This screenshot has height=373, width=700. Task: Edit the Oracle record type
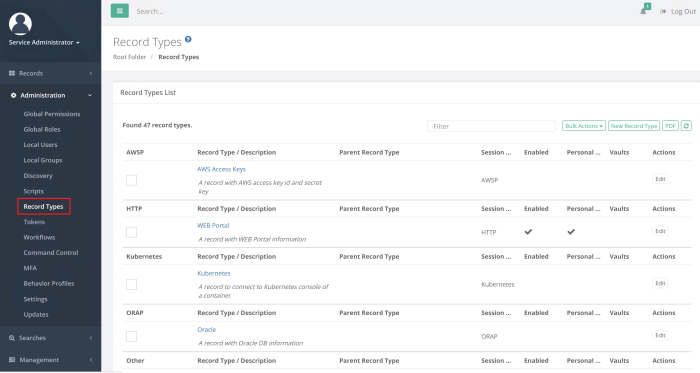click(660, 335)
